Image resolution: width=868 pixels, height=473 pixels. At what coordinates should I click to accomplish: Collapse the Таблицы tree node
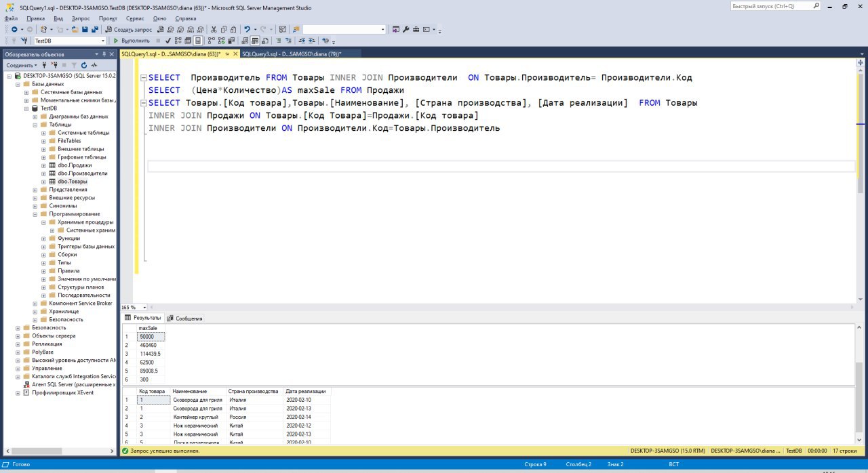35,125
